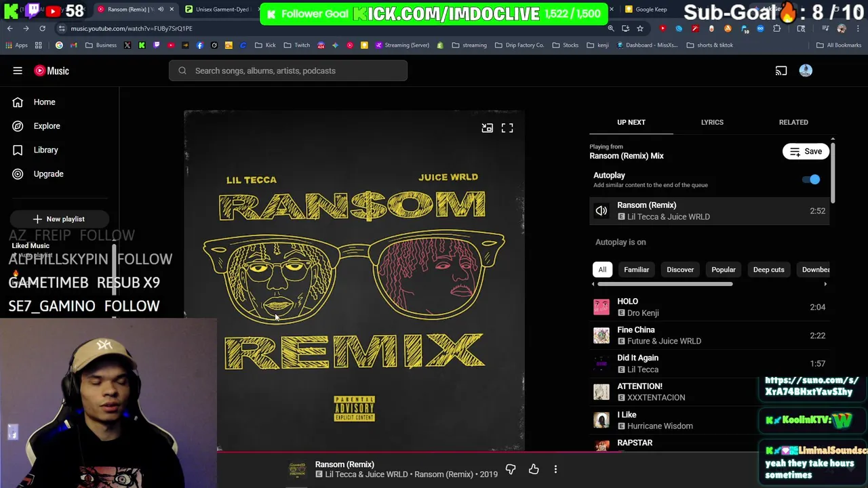868x488 pixels.
Task: Open the Gmail bookmark icon
Action: point(74,45)
